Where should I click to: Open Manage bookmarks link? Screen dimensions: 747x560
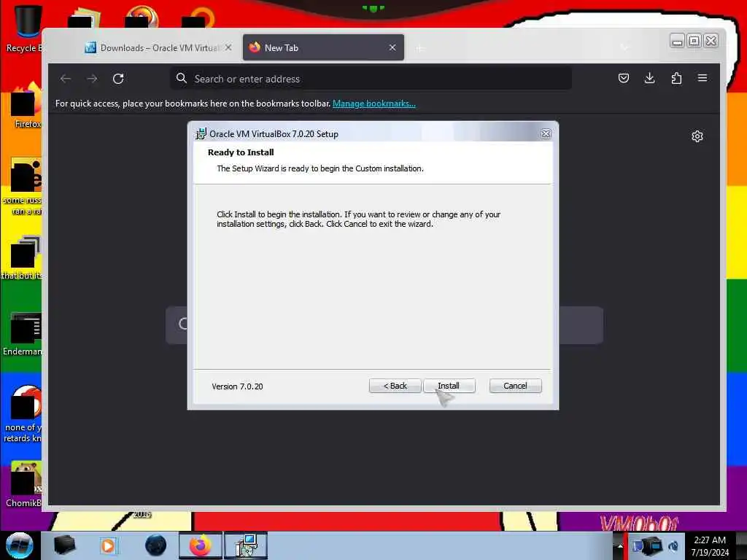point(374,104)
